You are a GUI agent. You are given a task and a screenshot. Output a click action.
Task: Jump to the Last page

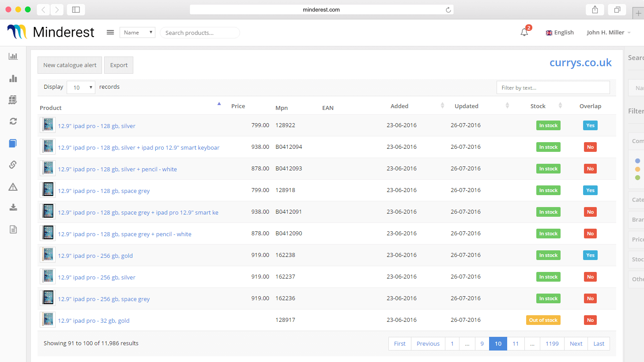599,343
